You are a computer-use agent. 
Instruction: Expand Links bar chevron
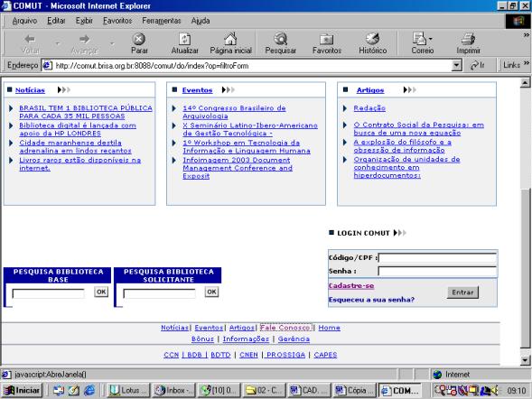point(527,63)
